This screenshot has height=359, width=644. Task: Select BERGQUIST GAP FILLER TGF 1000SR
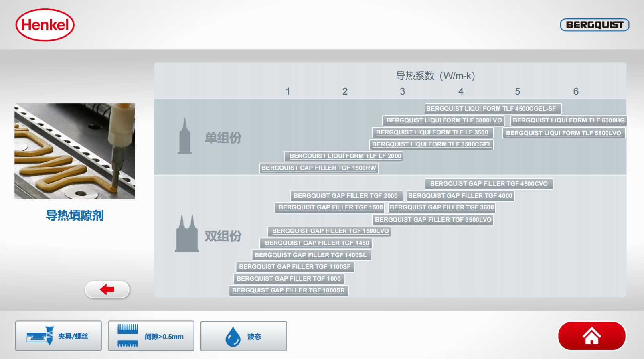tap(288, 290)
